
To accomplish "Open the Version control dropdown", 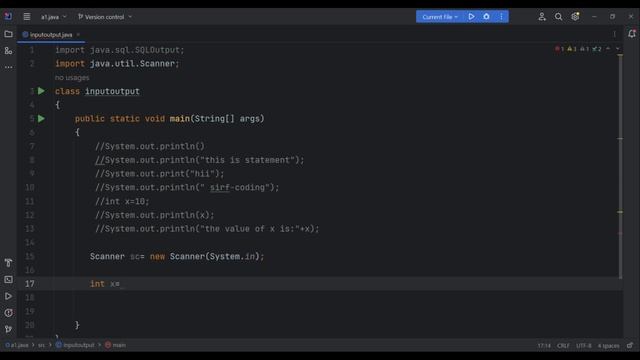I will tap(104, 17).
